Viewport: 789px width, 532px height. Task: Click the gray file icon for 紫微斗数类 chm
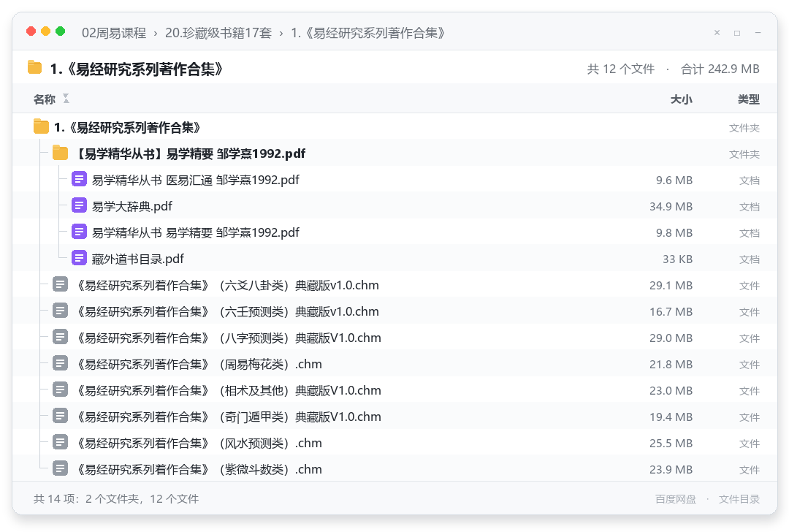coord(60,468)
